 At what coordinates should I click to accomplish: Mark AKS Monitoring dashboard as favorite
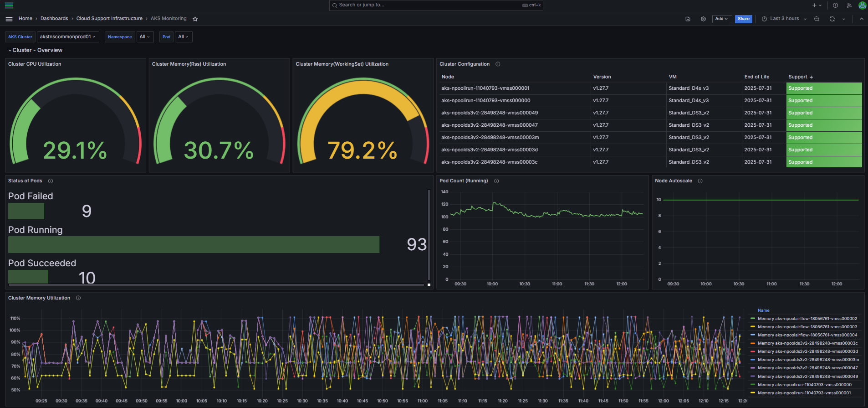coord(195,19)
